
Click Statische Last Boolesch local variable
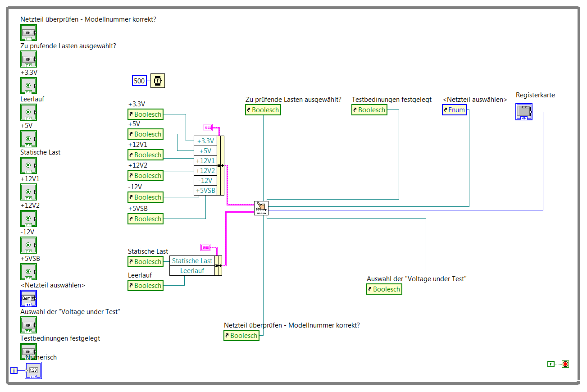pyautogui.click(x=146, y=262)
